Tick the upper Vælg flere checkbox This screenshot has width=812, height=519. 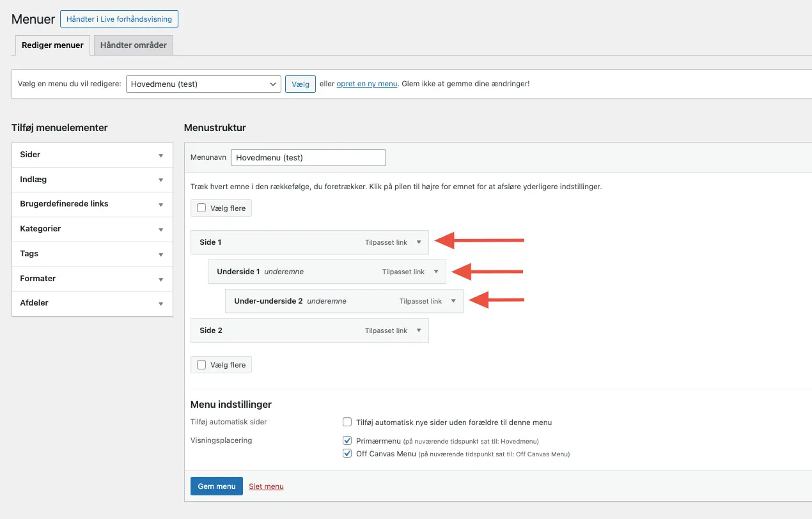pos(202,208)
